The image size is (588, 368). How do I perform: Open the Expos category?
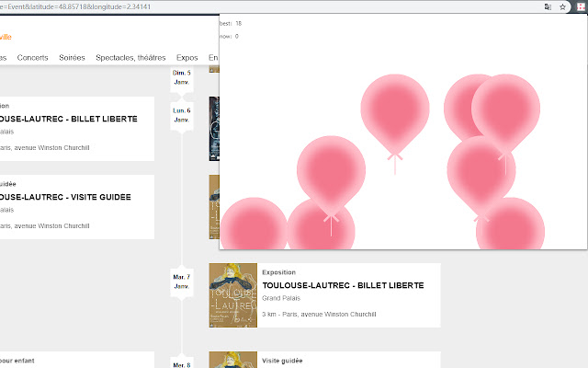coord(187,57)
